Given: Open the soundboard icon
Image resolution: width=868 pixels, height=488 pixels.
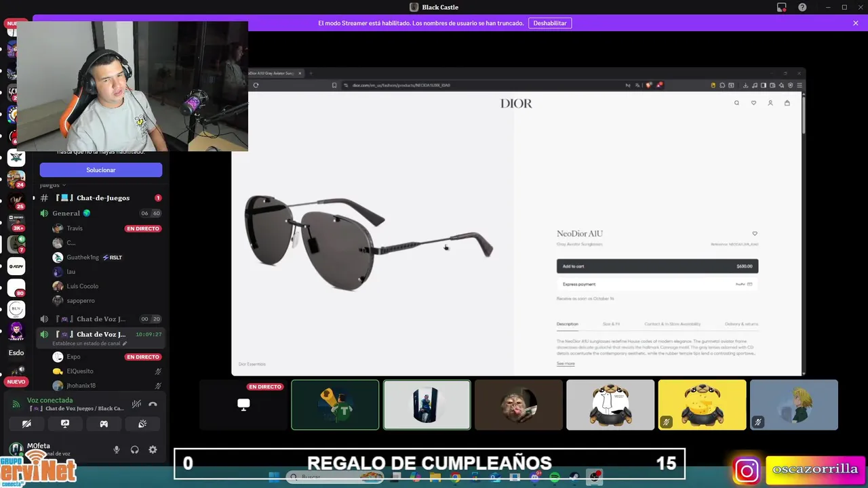Looking at the screenshot, I should [x=142, y=424].
